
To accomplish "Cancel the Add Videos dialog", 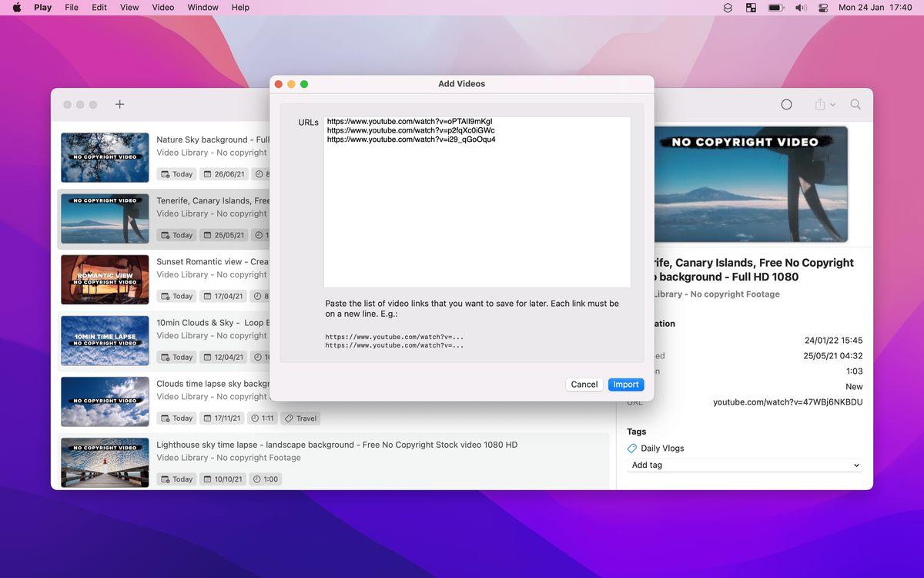I will pyautogui.click(x=584, y=385).
